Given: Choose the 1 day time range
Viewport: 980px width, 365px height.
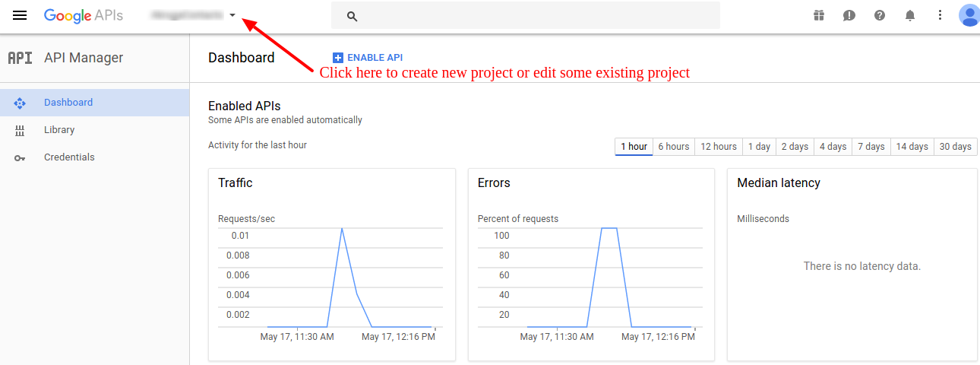Looking at the screenshot, I should coord(759,147).
